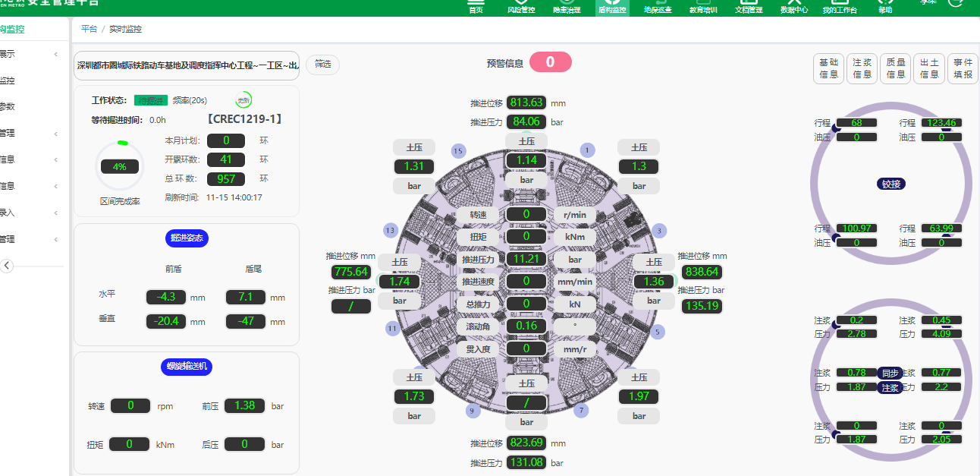The image size is (980, 476).
Task: Go to 平台 via the breadcrumb link
Action: 89,29
